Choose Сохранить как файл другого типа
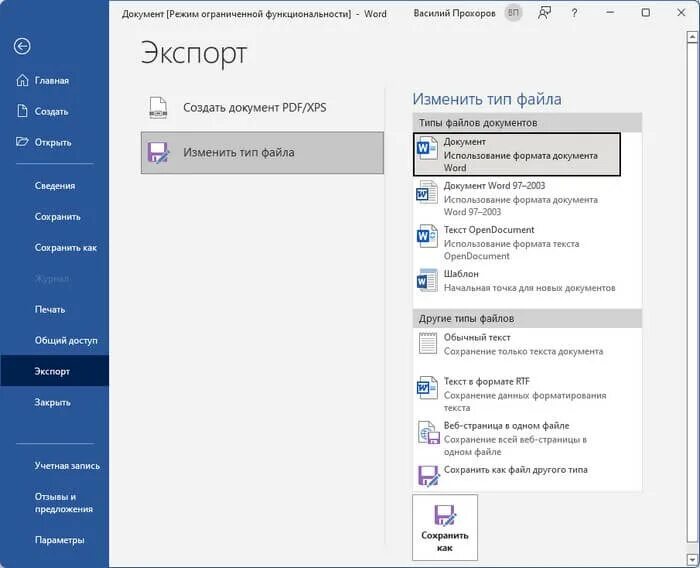Viewport: 700px width, 568px height. 517,476
